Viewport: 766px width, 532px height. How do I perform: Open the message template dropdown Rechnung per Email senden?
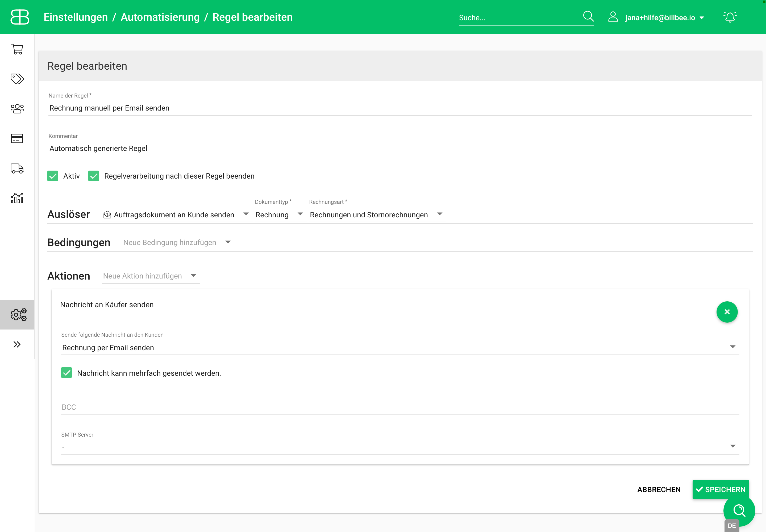(x=400, y=348)
